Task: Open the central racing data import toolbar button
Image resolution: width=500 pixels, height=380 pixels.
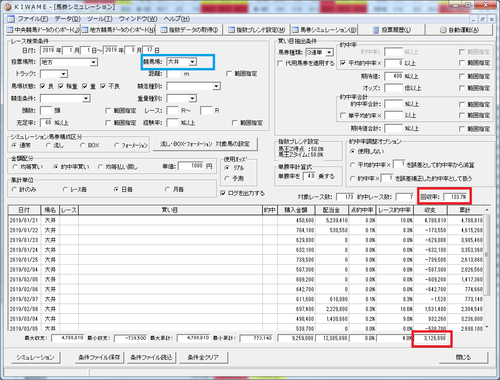Action: pos(43,30)
